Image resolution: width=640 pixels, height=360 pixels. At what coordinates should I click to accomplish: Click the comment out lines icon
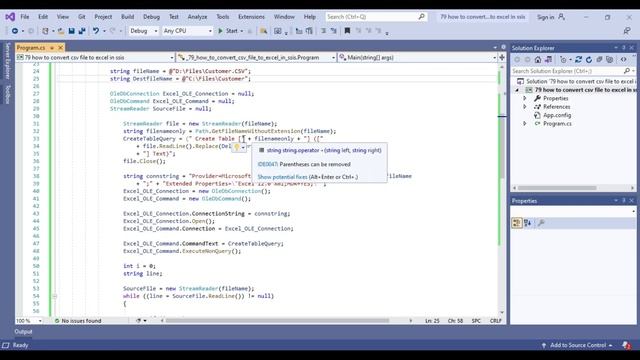pos(323,31)
